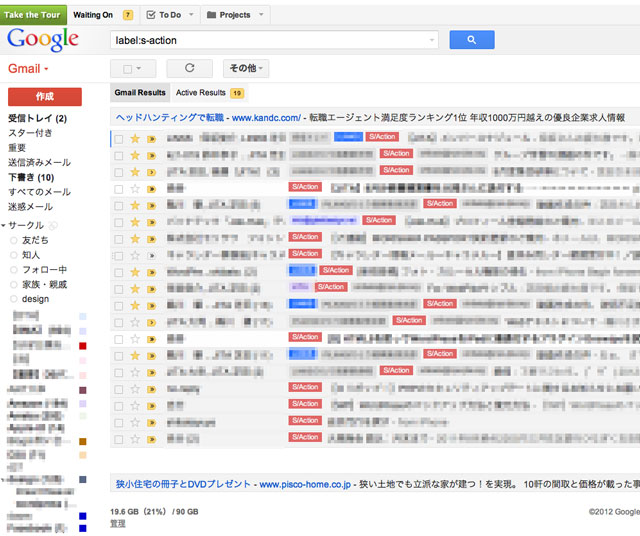
Task: Show search options arrow in search box
Action: click(x=431, y=40)
